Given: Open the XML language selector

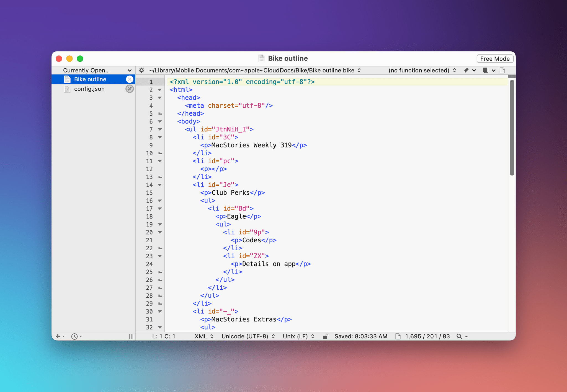Looking at the screenshot, I should coord(204,336).
